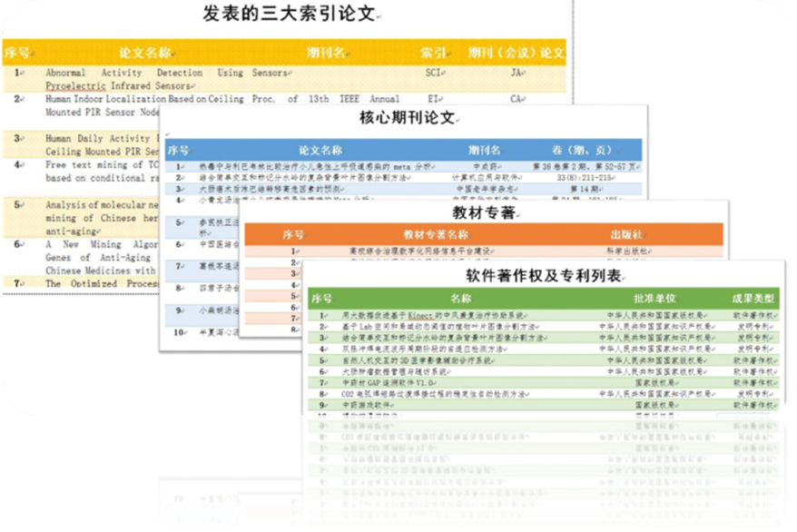Click '中药游戏软件' row in green table

pos(544,405)
